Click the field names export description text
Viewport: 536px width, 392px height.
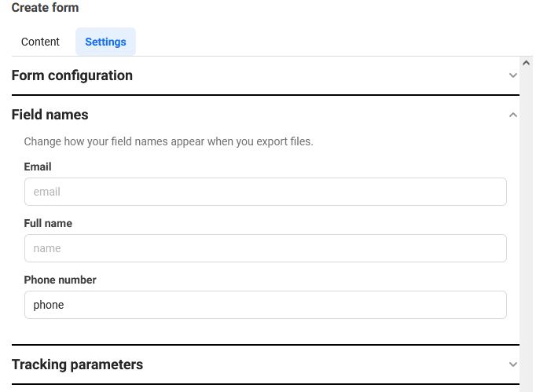(x=168, y=141)
